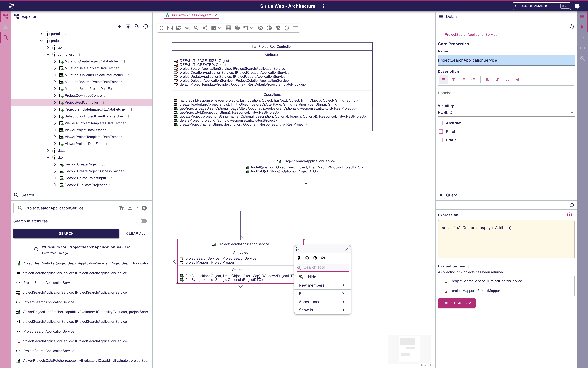Screen dimensions: 588x368
Task: Collapse the dto package
Action: pyautogui.click(x=48, y=157)
